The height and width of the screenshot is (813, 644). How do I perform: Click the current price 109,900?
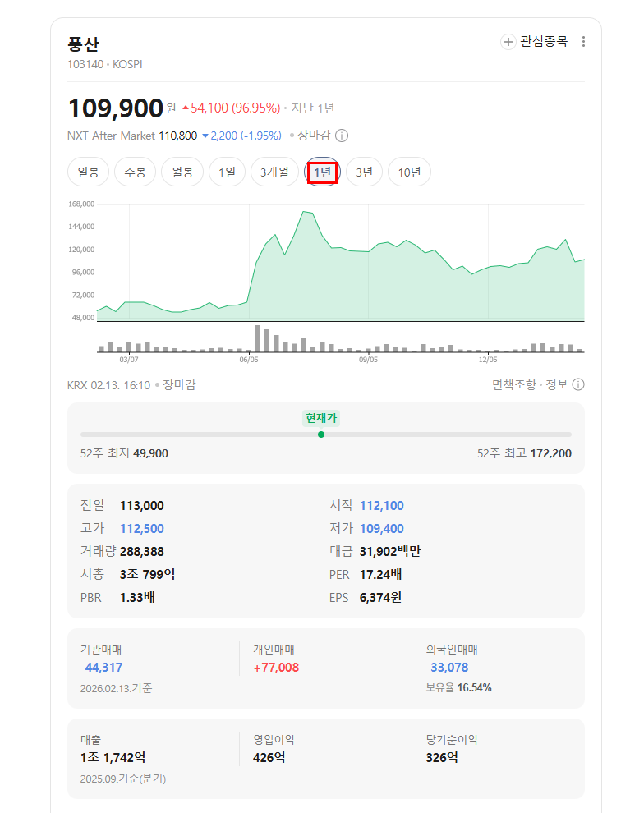116,108
